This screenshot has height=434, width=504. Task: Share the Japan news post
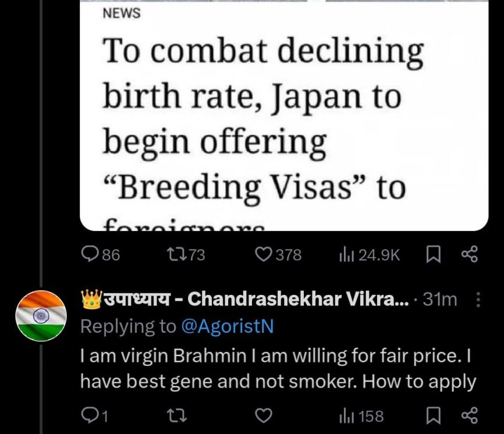468,255
